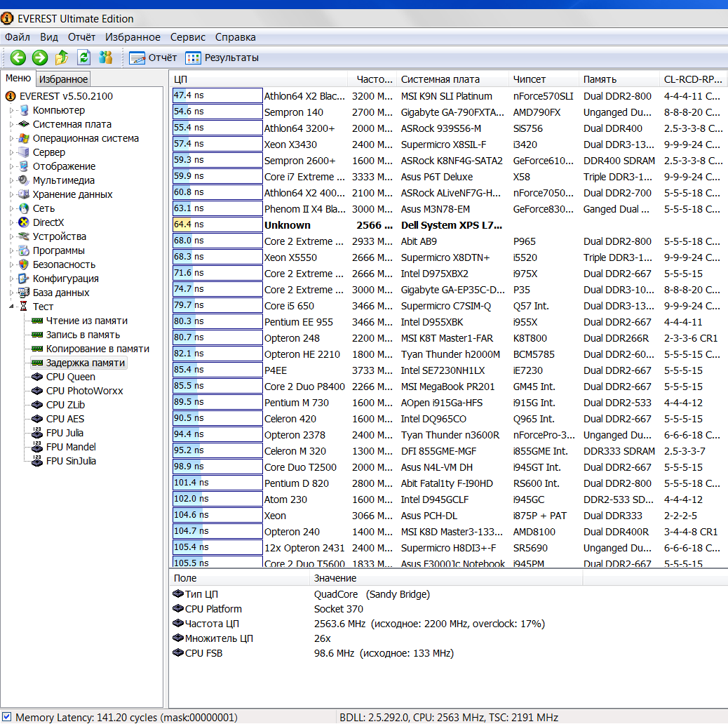Click the Refresh toolbar icon
728x724 pixels.
[x=83, y=58]
